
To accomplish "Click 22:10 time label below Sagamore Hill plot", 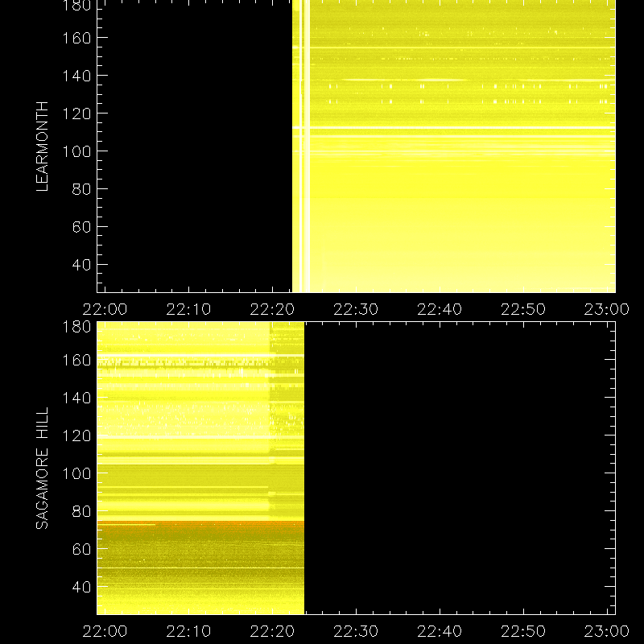I will coord(188,631).
